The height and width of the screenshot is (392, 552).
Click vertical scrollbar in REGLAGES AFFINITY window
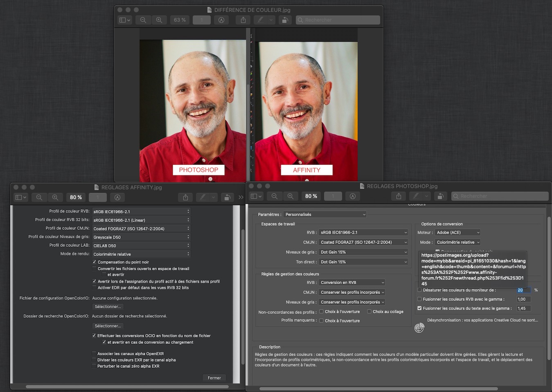point(243,296)
